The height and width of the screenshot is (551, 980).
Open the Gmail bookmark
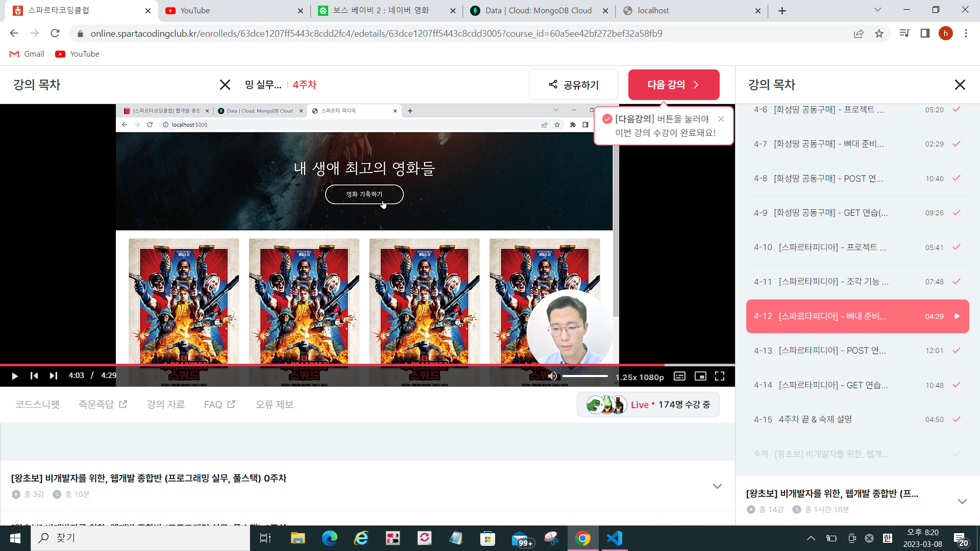(27, 54)
